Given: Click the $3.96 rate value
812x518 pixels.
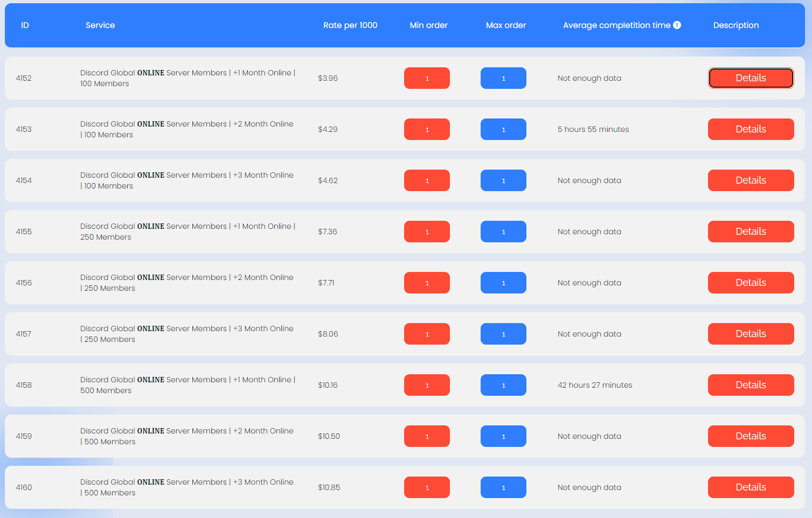Looking at the screenshot, I should click(328, 78).
